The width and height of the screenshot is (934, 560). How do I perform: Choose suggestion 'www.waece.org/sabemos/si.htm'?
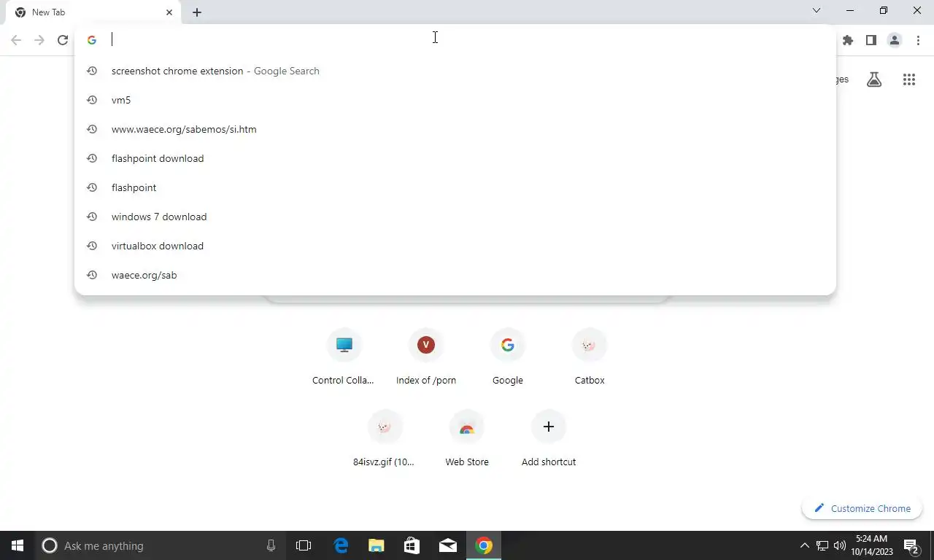[455, 129]
